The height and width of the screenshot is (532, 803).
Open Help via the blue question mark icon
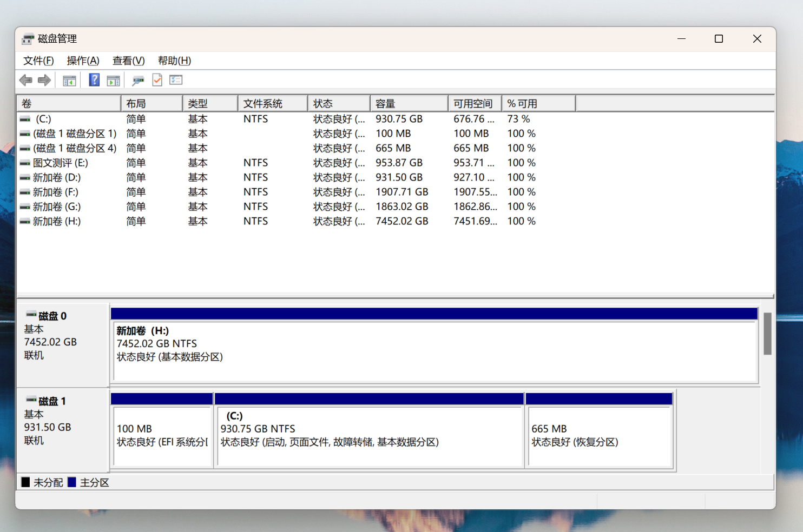94,81
